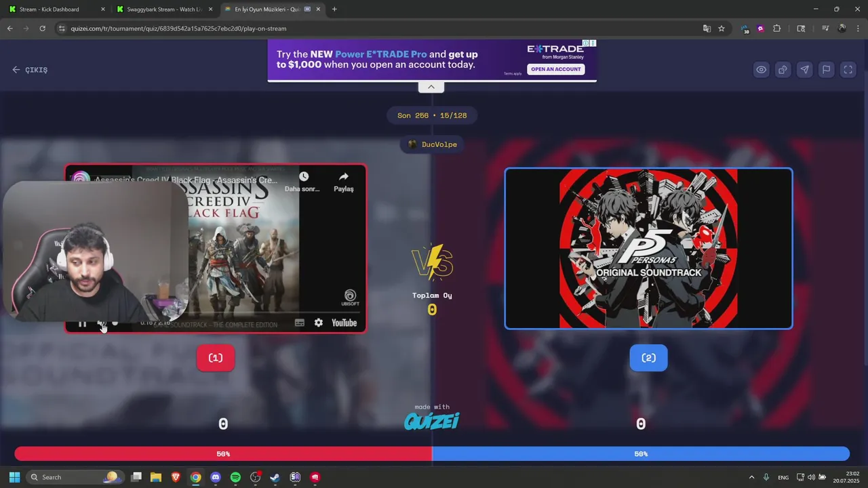Click OPEN AN ACCOUNT in E*TRADE ad
Viewport: 868px width, 488px height.
556,69
